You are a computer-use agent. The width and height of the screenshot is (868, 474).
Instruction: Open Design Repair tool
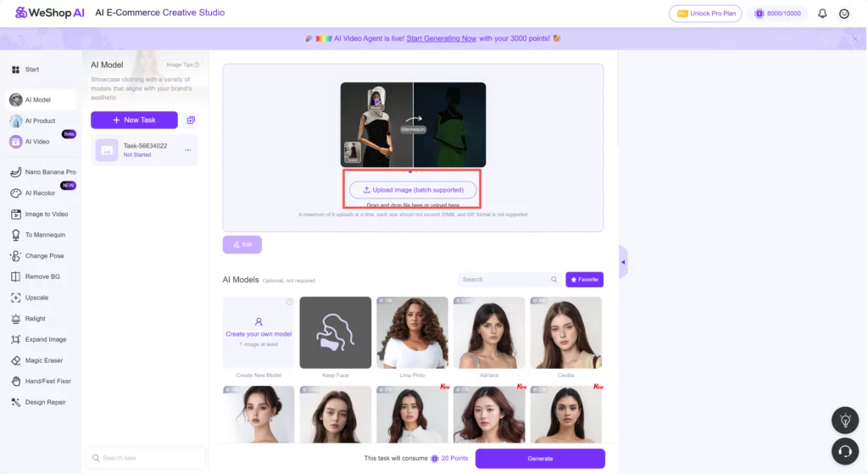coord(38,403)
